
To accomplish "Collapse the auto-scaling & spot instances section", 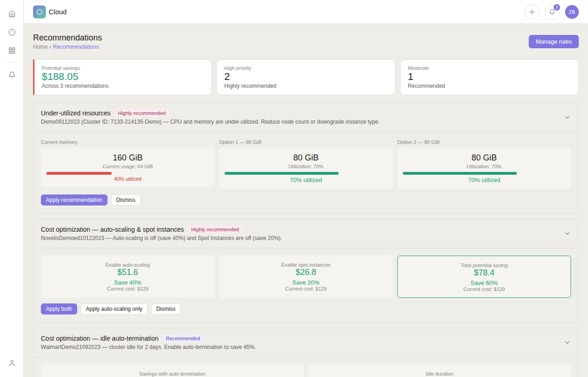I will pyautogui.click(x=567, y=234).
